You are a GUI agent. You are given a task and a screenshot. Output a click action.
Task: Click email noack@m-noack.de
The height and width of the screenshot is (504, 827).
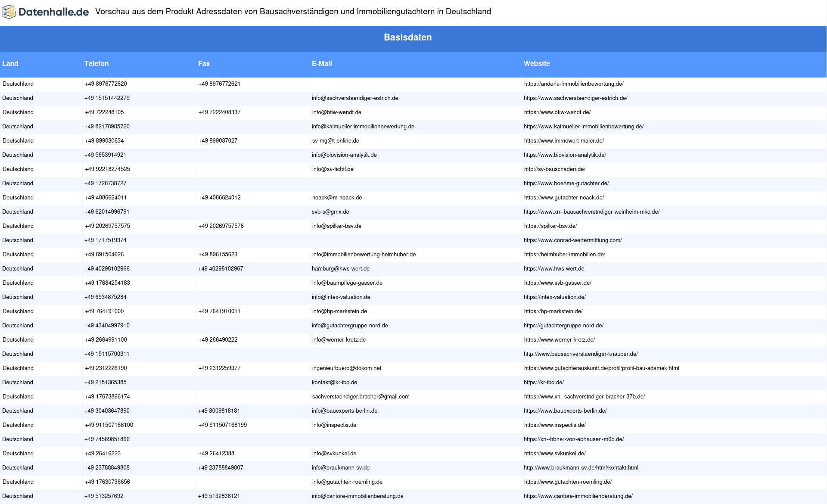point(337,198)
